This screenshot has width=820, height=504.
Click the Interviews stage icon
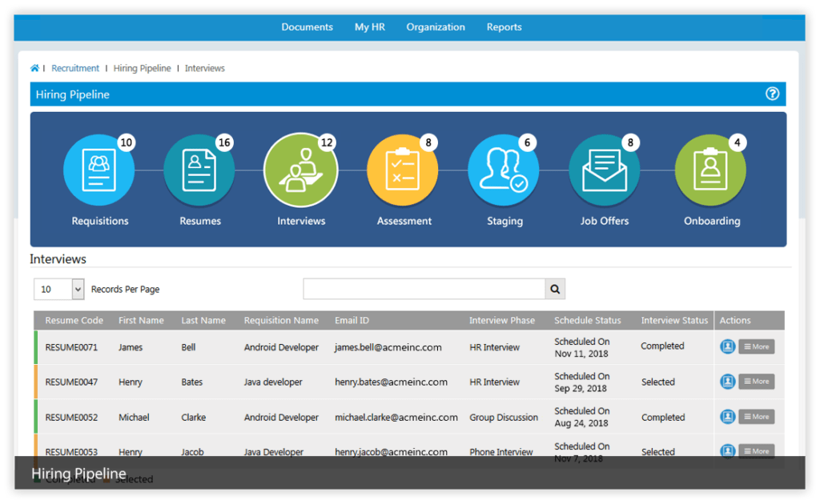pos(300,169)
